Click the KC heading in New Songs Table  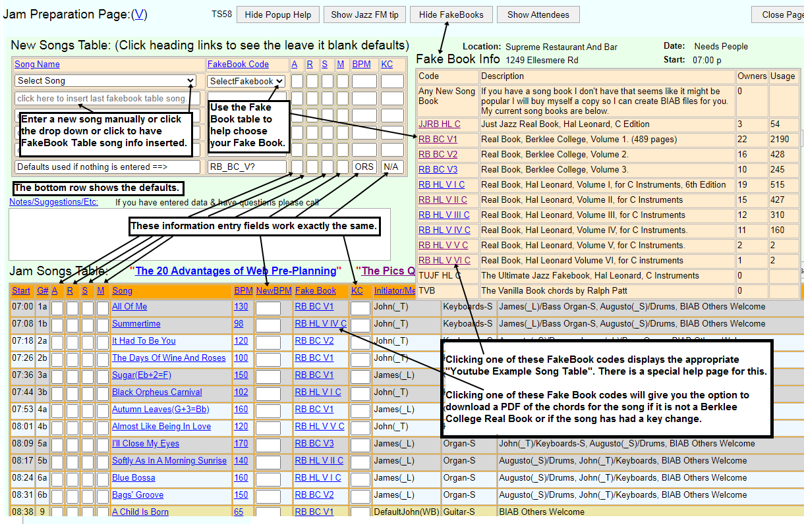click(387, 65)
